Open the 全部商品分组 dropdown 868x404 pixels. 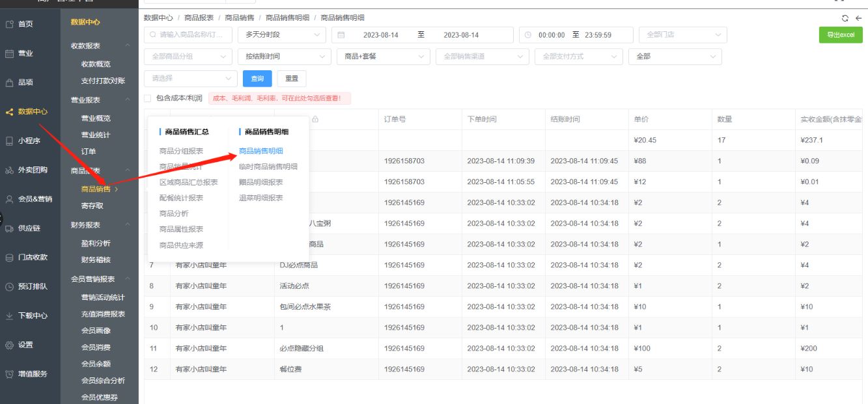click(x=188, y=57)
